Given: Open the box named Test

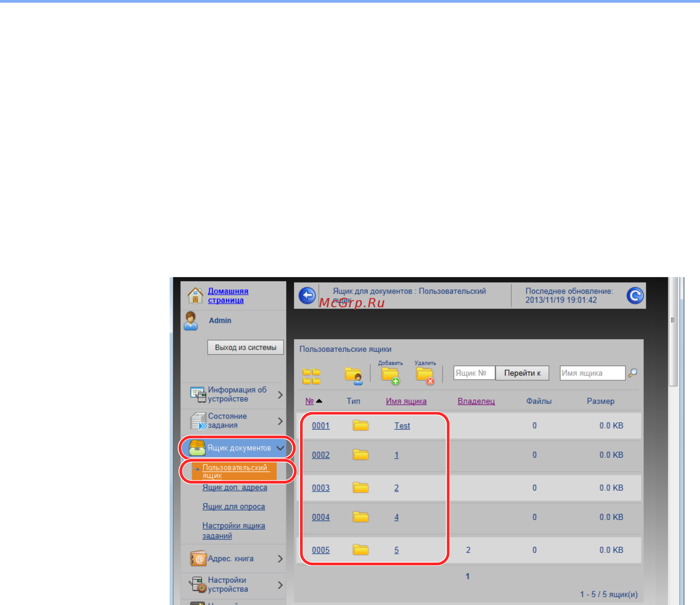Looking at the screenshot, I should pyautogui.click(x=402, y=426).
